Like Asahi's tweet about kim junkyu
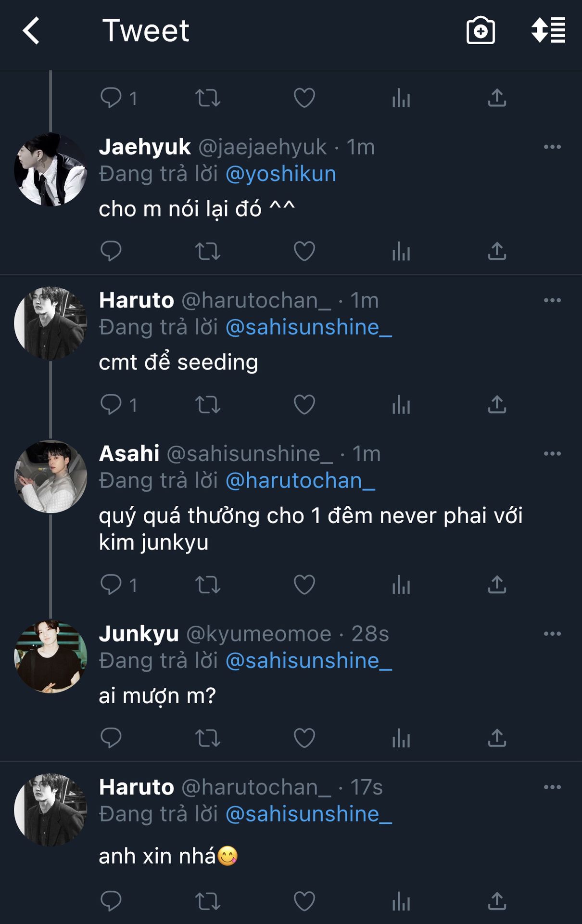The width and height of the screenshot is (582, 924). 304,585
